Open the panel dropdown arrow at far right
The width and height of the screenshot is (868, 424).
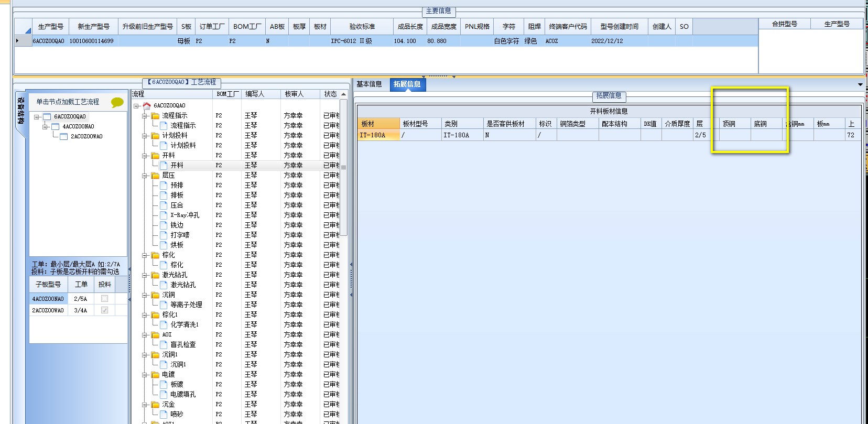pos(860,84)
